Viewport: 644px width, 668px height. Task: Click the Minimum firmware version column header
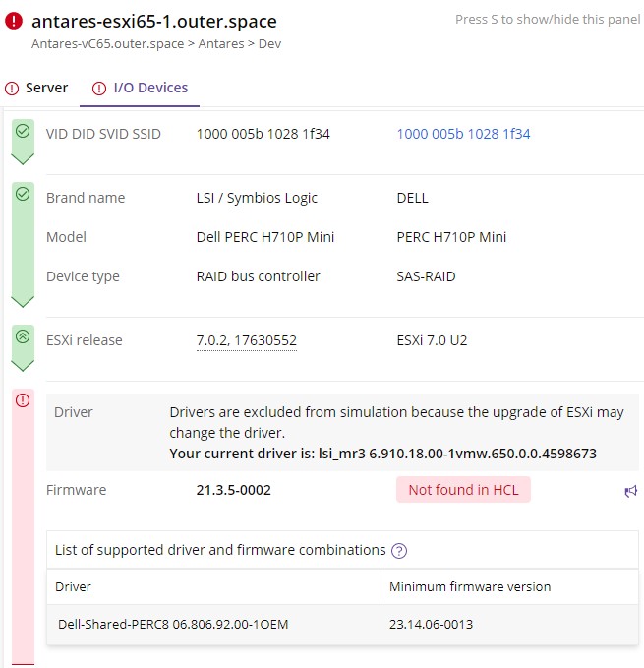tap(469, 586)
